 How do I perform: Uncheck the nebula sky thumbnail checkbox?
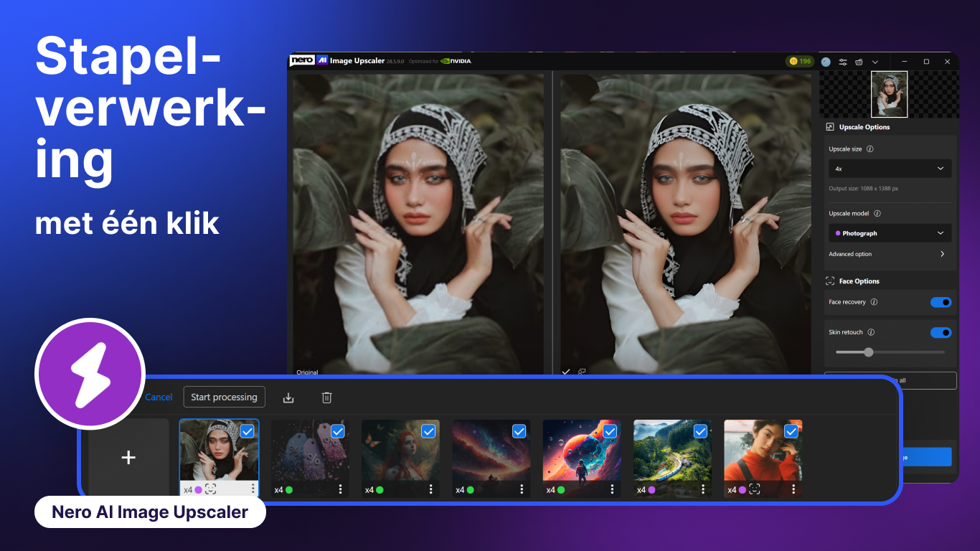point(519,431)
